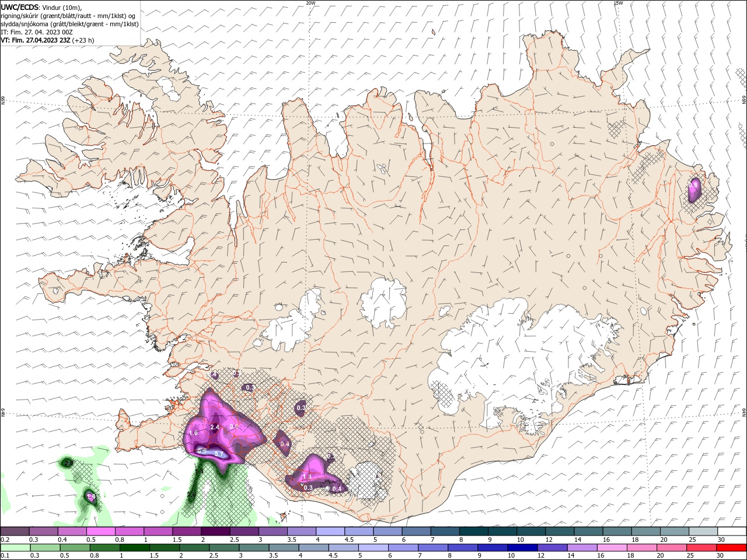Image resolution: width=747 pixels, height=560 pixels.
Task: Click the purple snowfall blob in east Iceland
Action: (694, 190)
